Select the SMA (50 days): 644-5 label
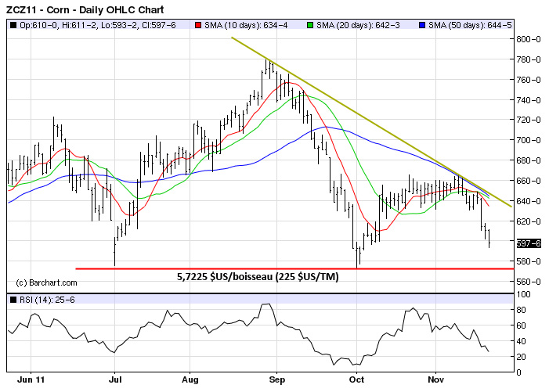 [470, 25]
